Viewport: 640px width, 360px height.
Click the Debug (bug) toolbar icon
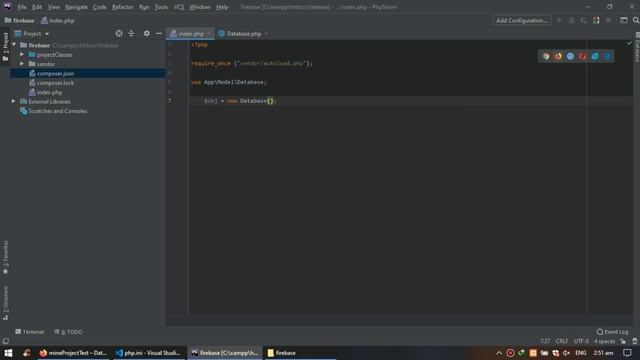point(572,20)
